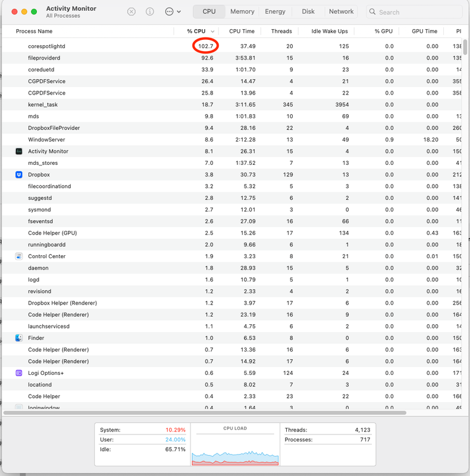
Task: Click the 3954 idle wake ups value
Action: 342,105
